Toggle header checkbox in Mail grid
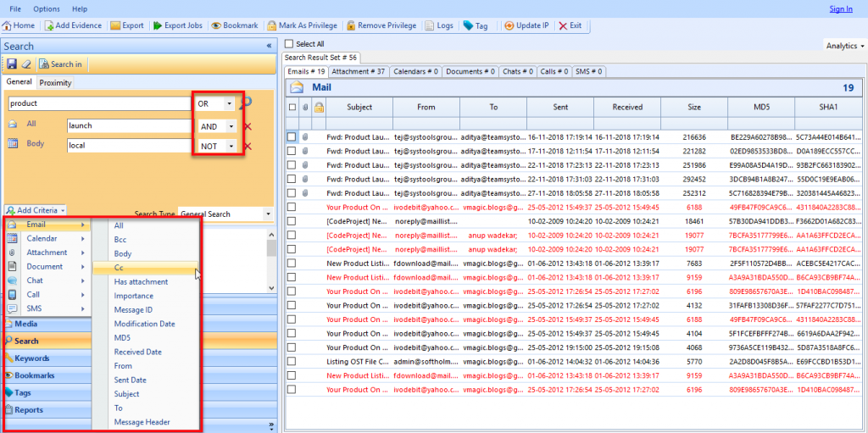 pos(292,108)
